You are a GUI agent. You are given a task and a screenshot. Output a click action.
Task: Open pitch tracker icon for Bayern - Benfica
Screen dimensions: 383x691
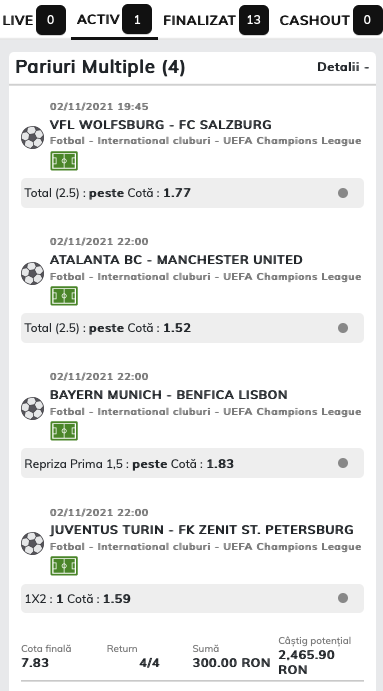click(64, 431)
